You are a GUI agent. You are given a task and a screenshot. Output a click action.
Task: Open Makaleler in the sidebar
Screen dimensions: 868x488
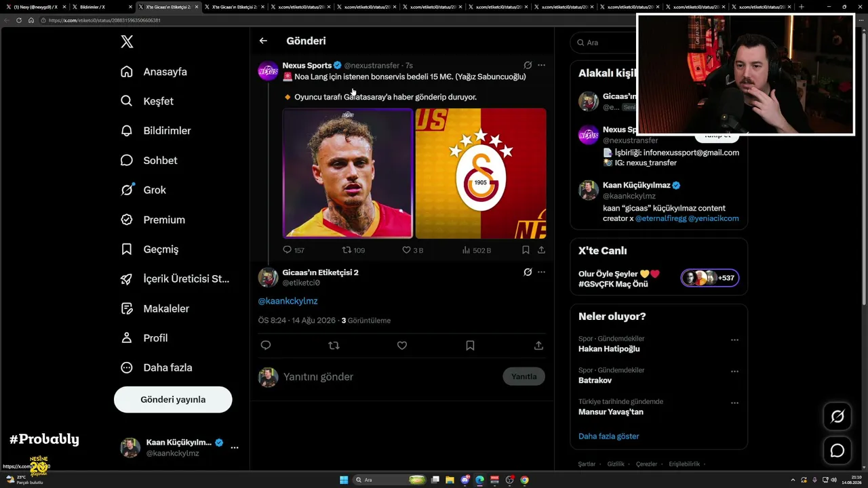pos(155,308)
